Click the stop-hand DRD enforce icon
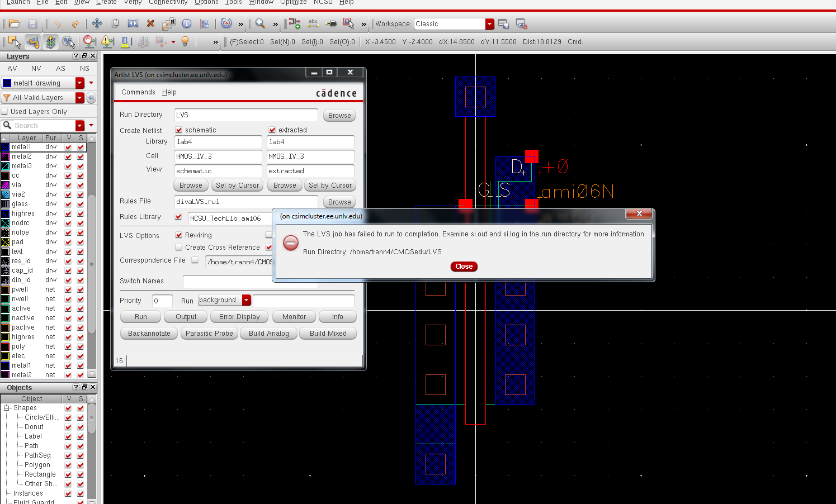The height and width of the screenshot is (504, 836). 89,41
